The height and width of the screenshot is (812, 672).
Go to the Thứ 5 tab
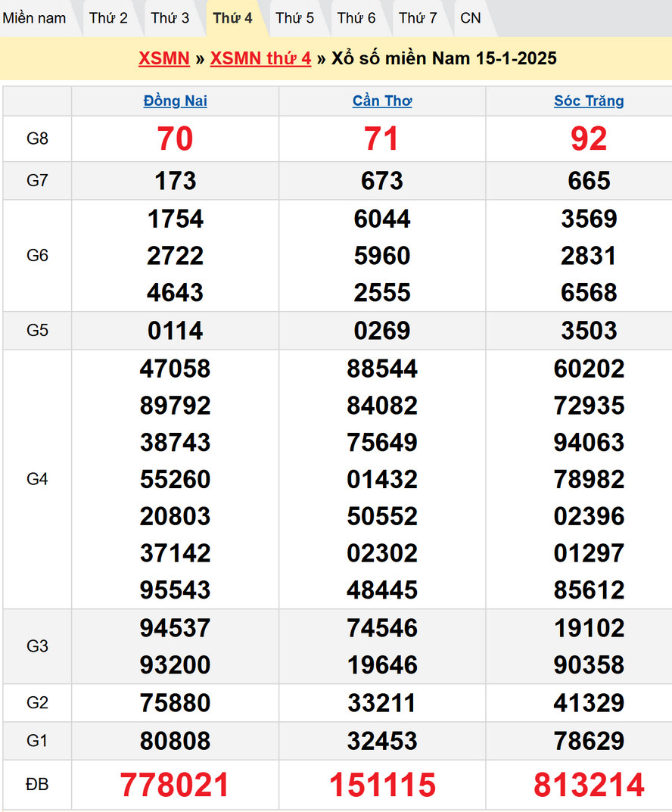click(x=294, y=18)
